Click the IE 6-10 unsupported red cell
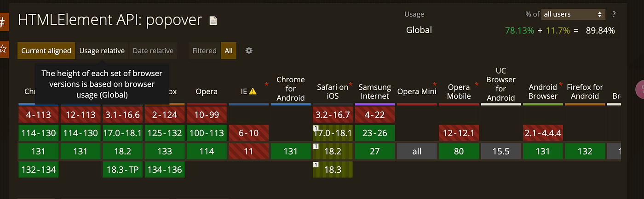Image resolution: width=644 pixels, height=199 pixels. coord(248,133)
